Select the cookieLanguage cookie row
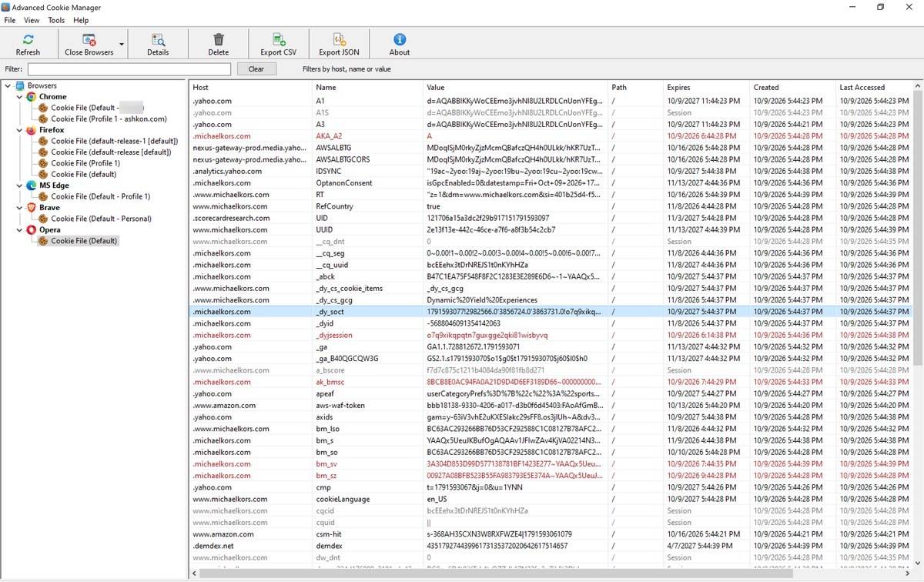 [551, 499]
